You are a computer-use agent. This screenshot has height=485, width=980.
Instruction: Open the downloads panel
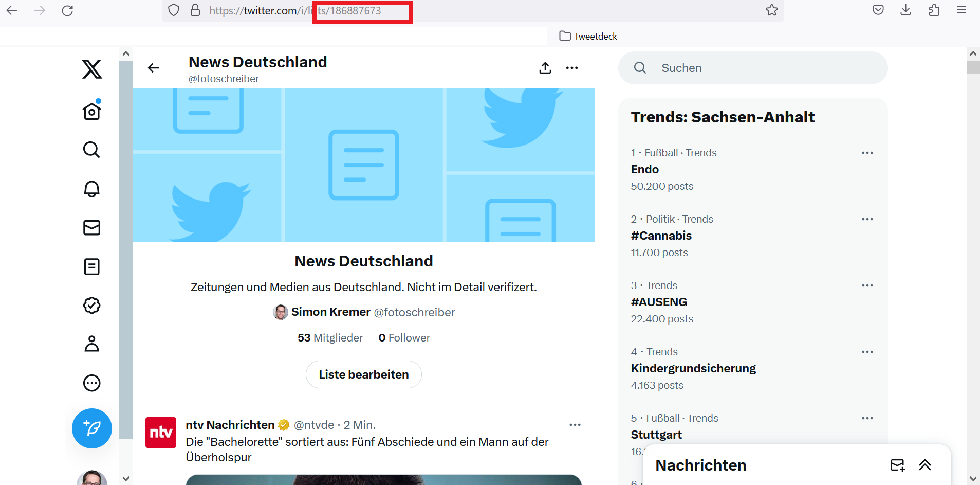pyautogui.click(x=906, y=10)
